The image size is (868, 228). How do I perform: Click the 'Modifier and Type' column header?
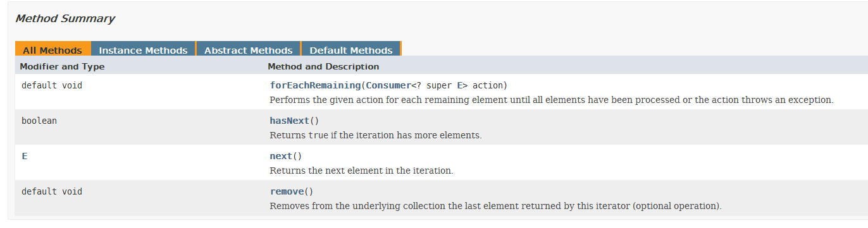(63, 66)
